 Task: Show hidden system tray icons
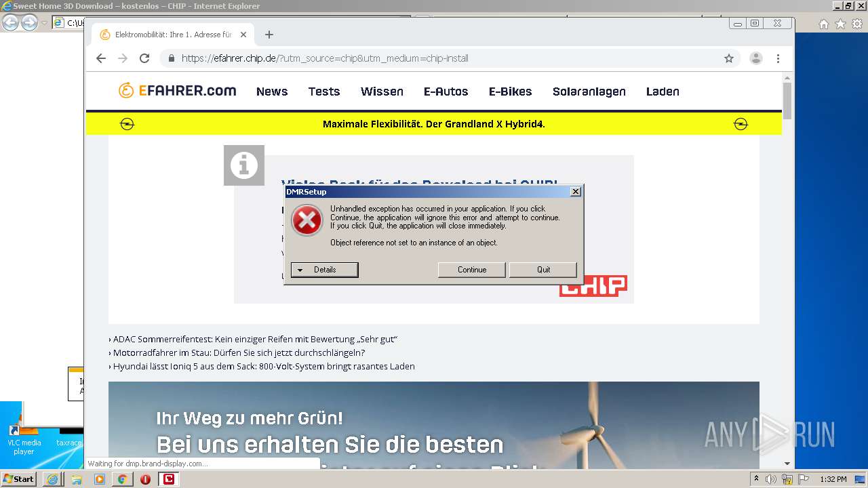[756, 479]
